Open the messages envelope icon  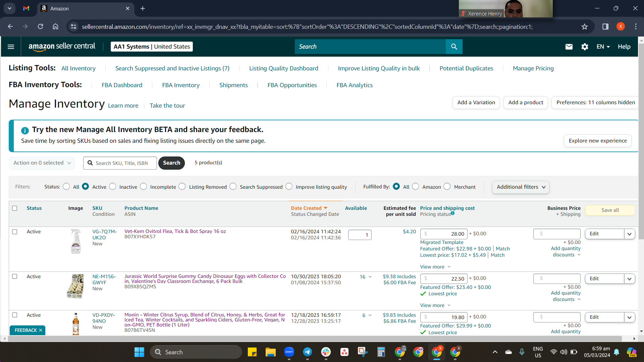click(569, 47)
